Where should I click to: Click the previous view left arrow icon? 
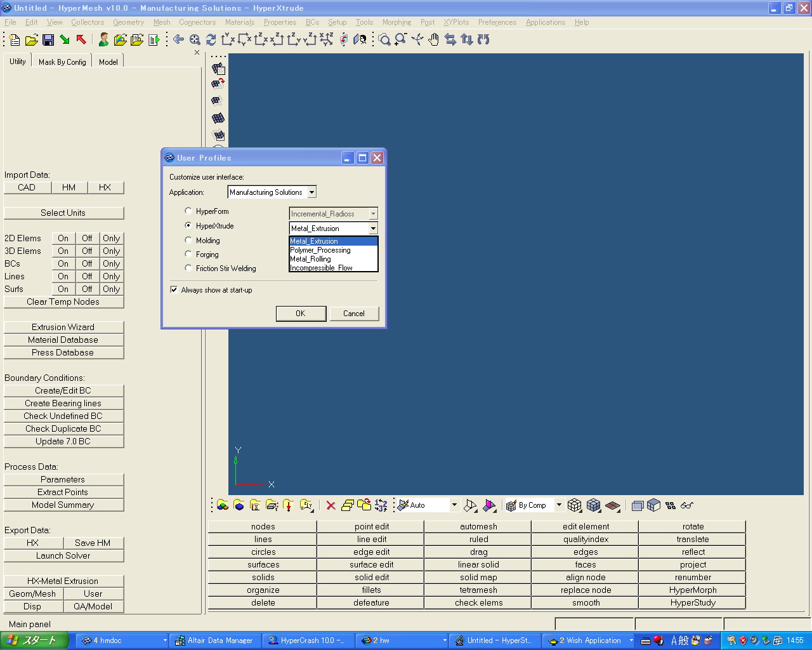179,40
